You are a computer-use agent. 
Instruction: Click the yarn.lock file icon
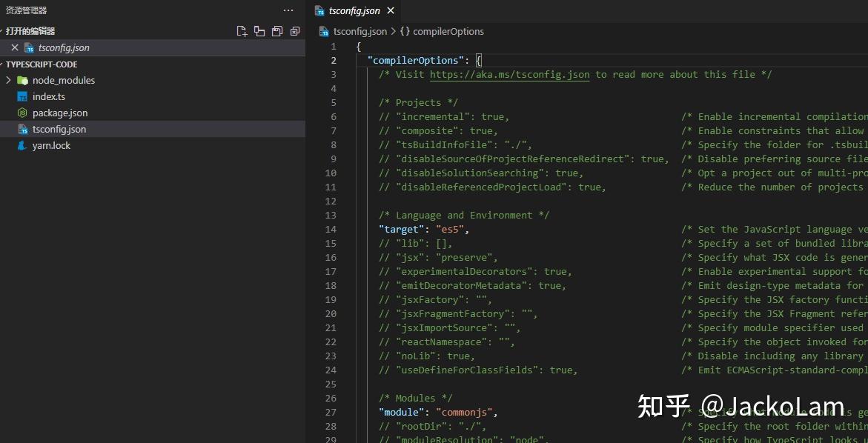[x=21, y=145]
